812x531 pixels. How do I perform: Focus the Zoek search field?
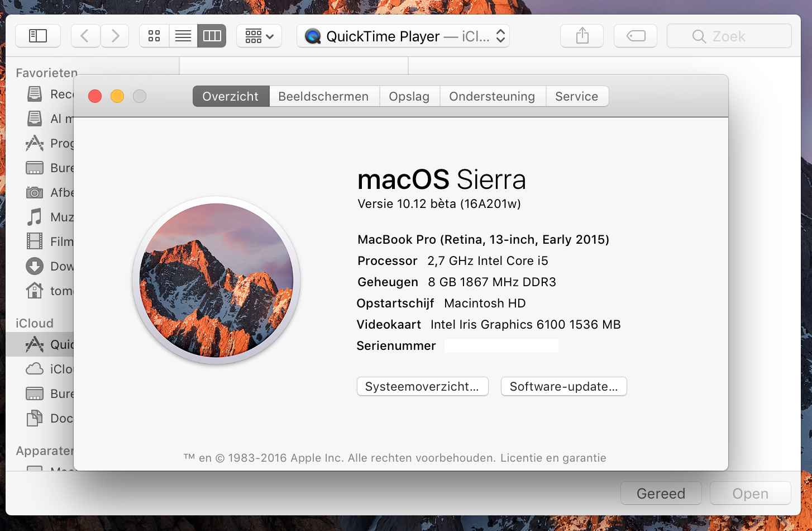tap(729, 36)
